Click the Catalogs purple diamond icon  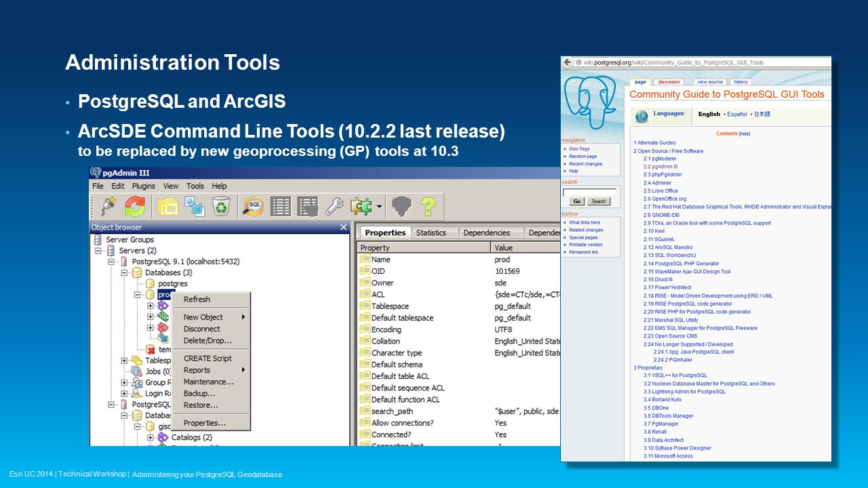pos(163,437)
